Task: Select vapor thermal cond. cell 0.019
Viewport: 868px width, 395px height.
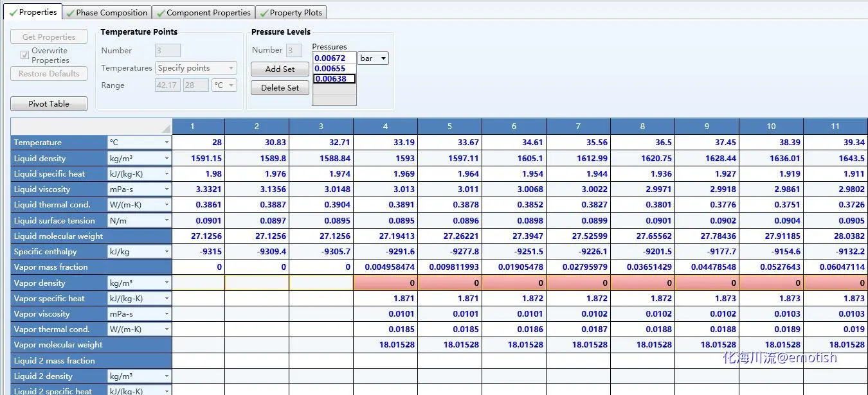Action: pos(835,329)
